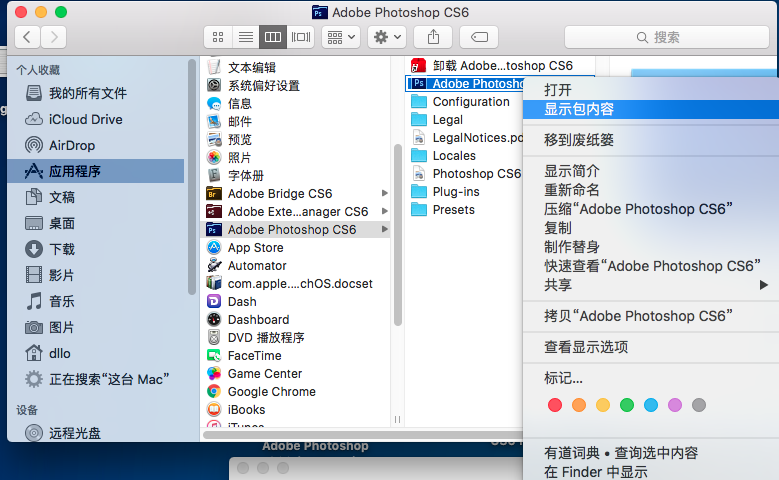Apply purple tag color

coord(675,405)
